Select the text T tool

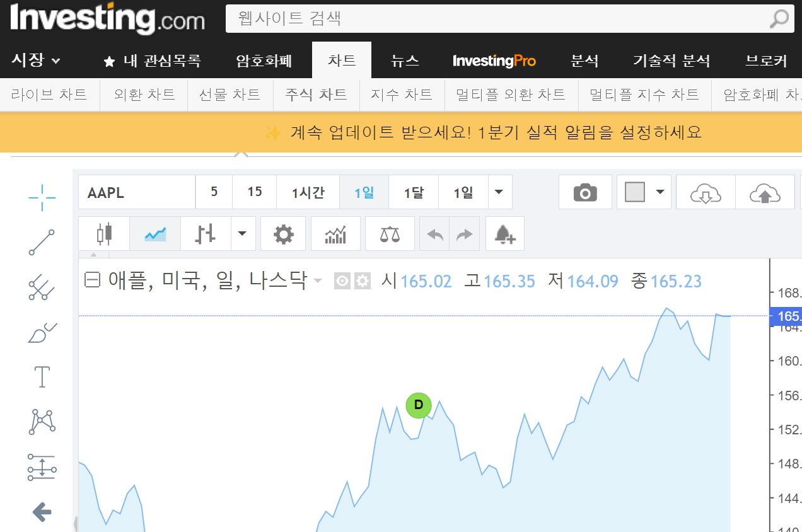point(42,376)
